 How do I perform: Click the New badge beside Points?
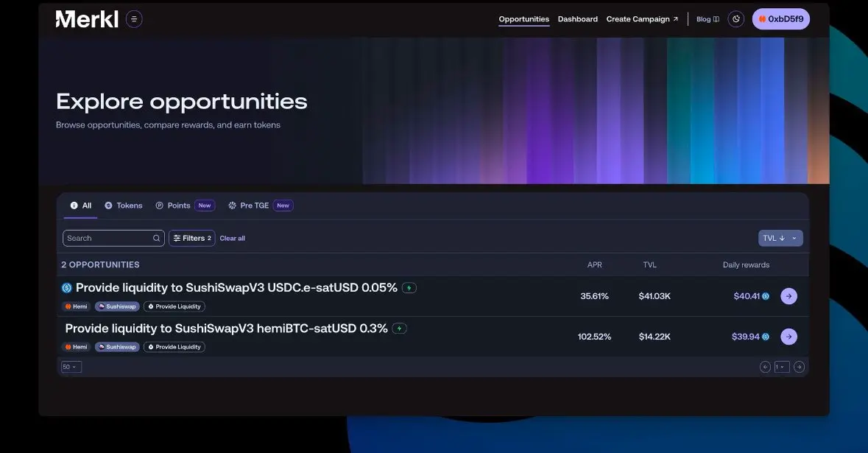click(x=204, y=206)
